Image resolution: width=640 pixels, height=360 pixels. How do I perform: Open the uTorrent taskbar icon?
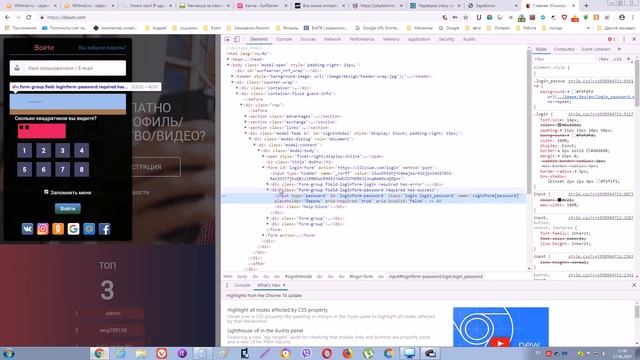point(368,353)
